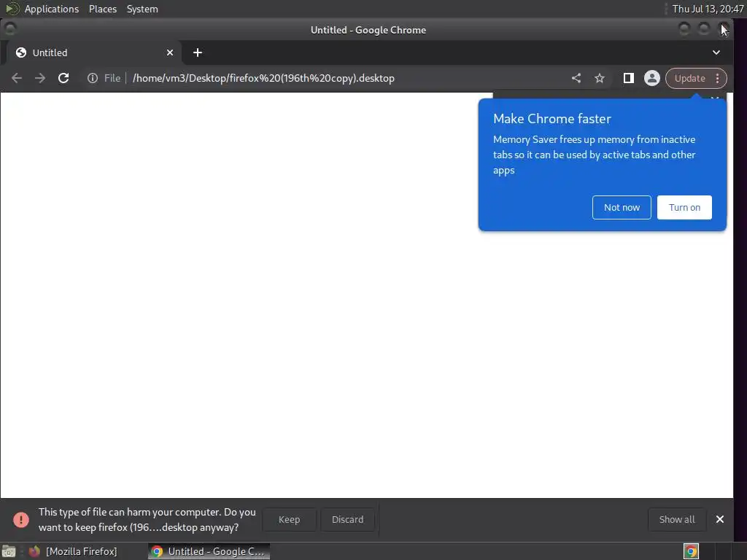Viewport: 747px width, 560px height.
Task: Bookmark this tab with the star
Action: click(600, 78)
